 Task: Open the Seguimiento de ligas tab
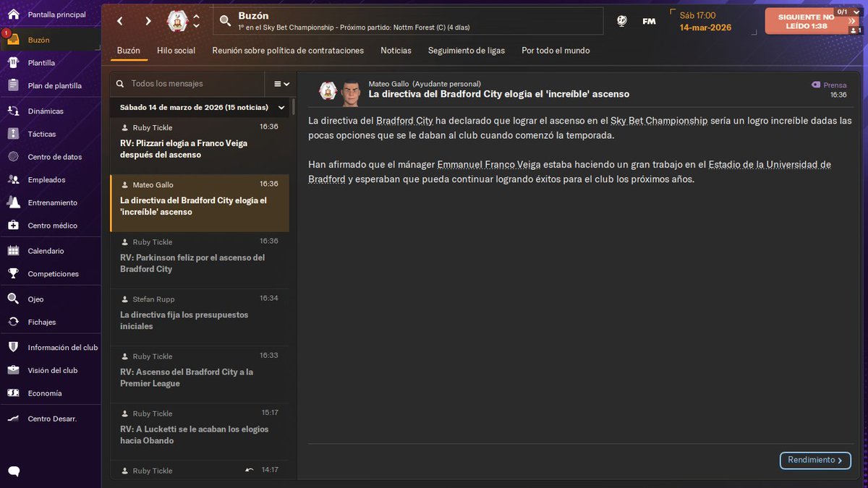tap(467, 51)
